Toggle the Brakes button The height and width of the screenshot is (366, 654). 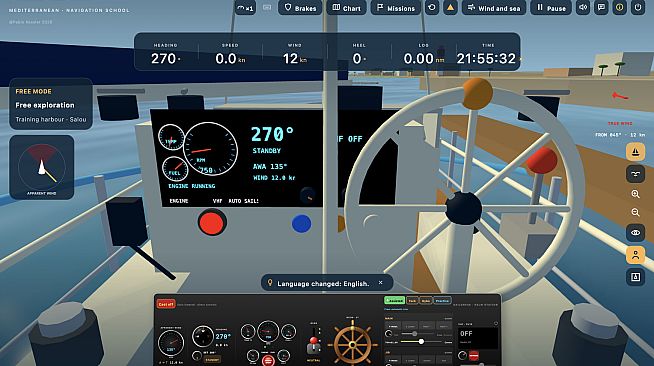point(300,8)
